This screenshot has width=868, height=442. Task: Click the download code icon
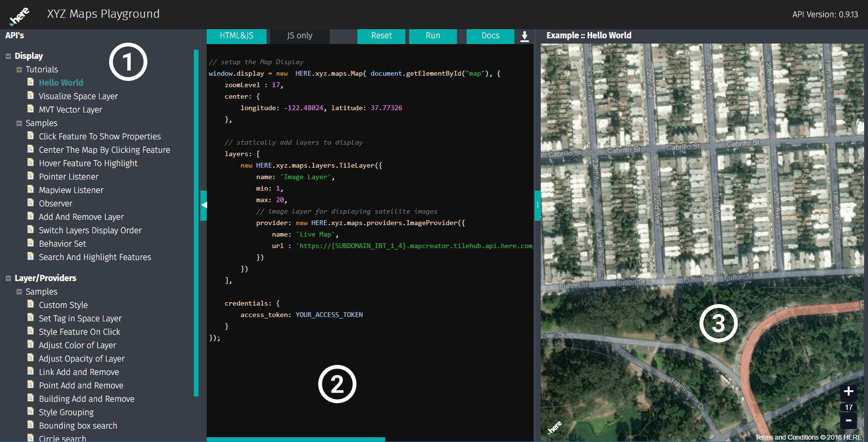pos(524,36)
